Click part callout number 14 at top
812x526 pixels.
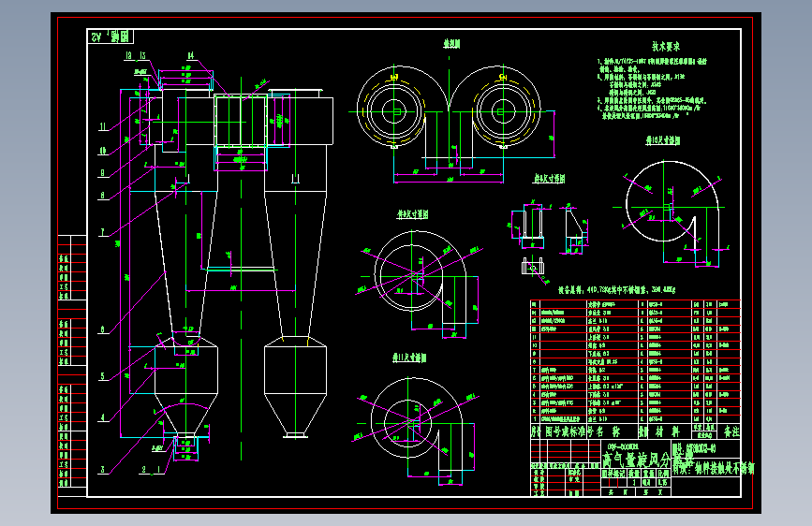click(190, 55)
